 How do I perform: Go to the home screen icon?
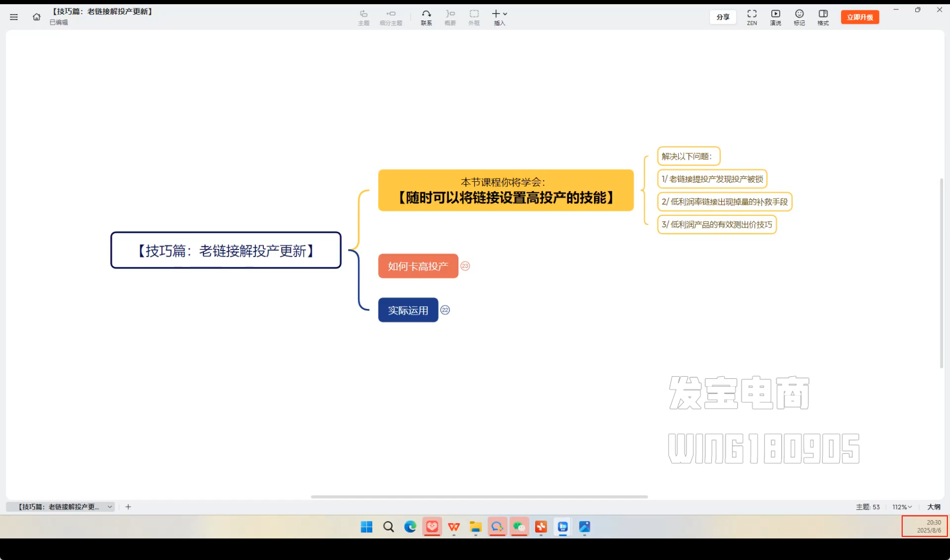(x=36, y=17)
